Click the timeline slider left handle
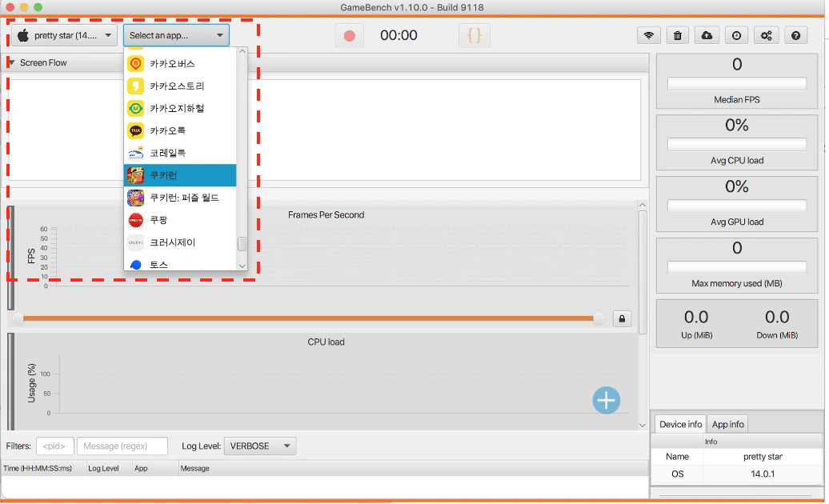 [x=18, y=318]
